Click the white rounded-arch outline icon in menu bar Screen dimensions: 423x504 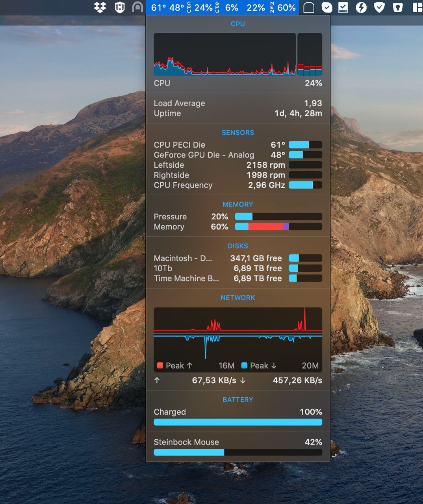[x=309, y=7]
